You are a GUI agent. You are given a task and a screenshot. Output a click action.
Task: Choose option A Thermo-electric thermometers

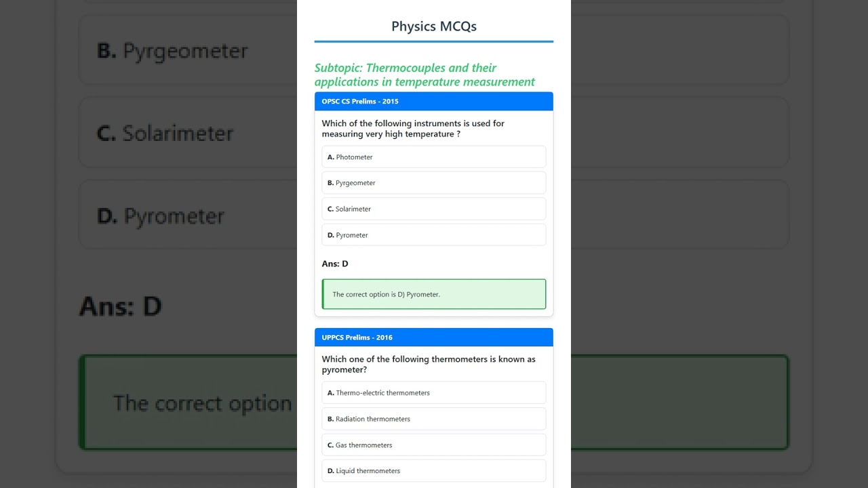click(433, 393)
